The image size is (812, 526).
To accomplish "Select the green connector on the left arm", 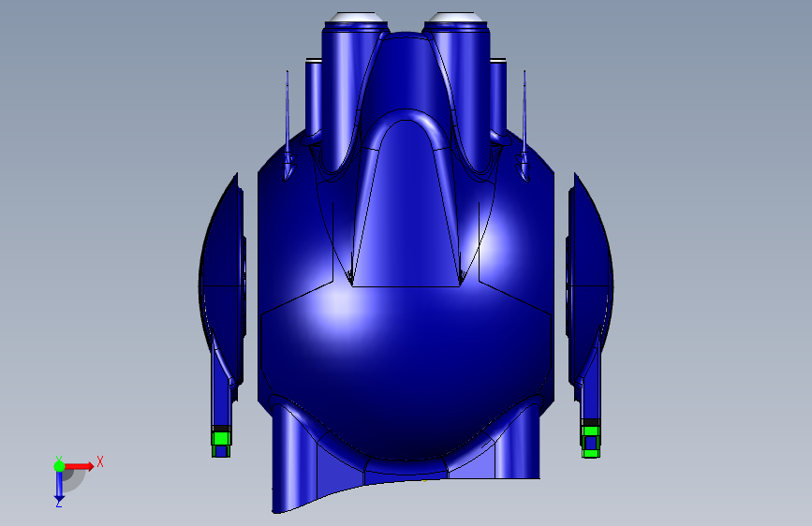I will [221, 441].
